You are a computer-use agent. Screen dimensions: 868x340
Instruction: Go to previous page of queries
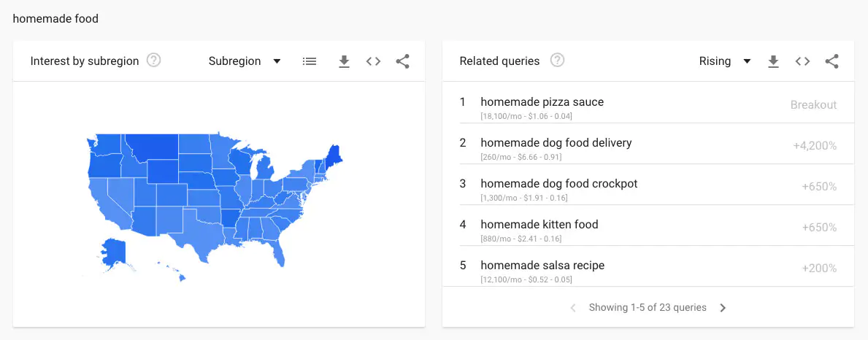573,308
